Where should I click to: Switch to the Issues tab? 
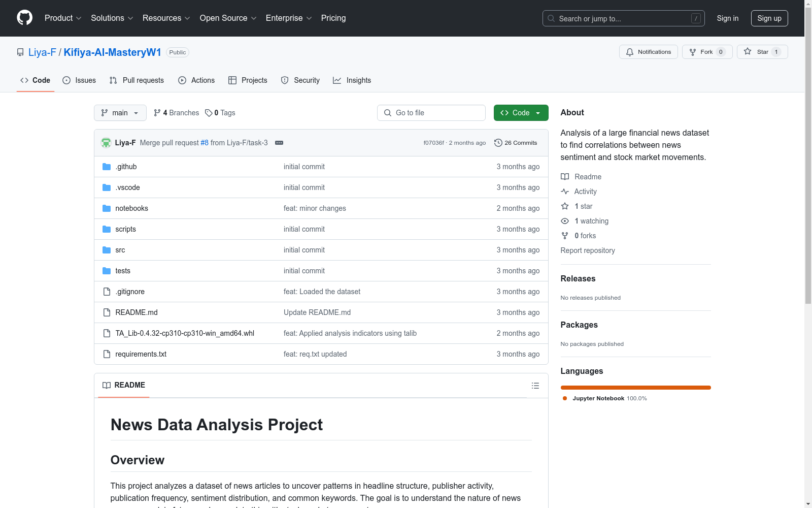79,80
